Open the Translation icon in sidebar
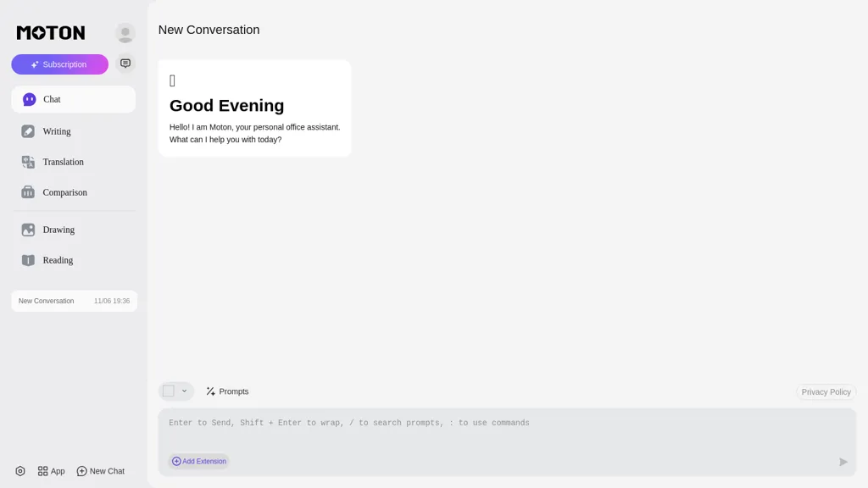This screenshot has width=868, height=488. [28, 162]
